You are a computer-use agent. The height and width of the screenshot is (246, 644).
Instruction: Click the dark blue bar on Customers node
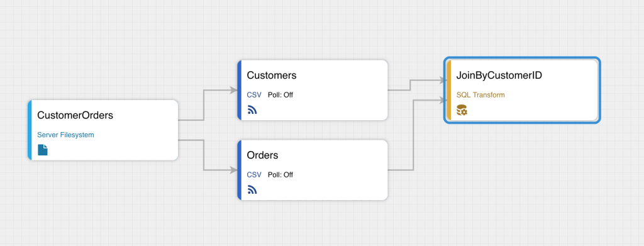click(x=239, y=90)
